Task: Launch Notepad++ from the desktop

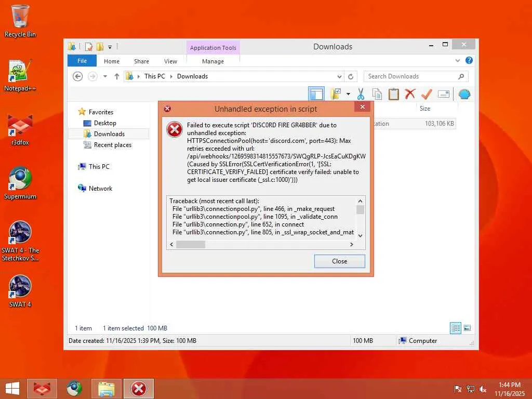Action: 20,75
